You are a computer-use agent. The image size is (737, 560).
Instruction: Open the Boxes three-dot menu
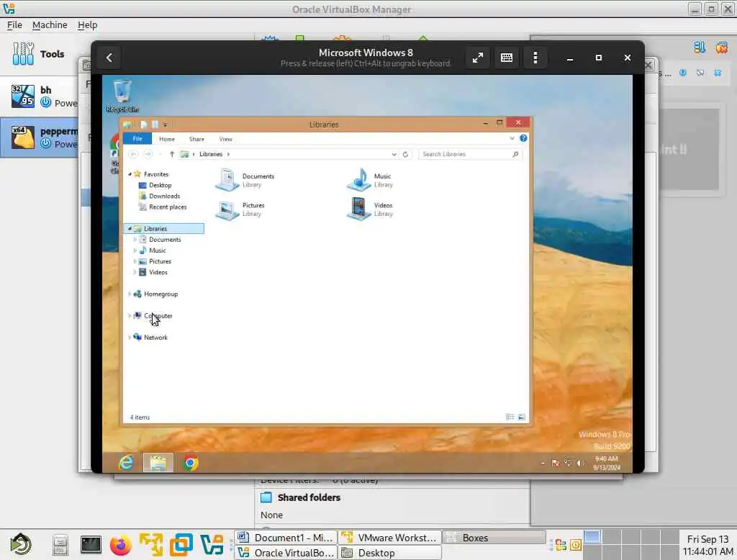point(535,58)
